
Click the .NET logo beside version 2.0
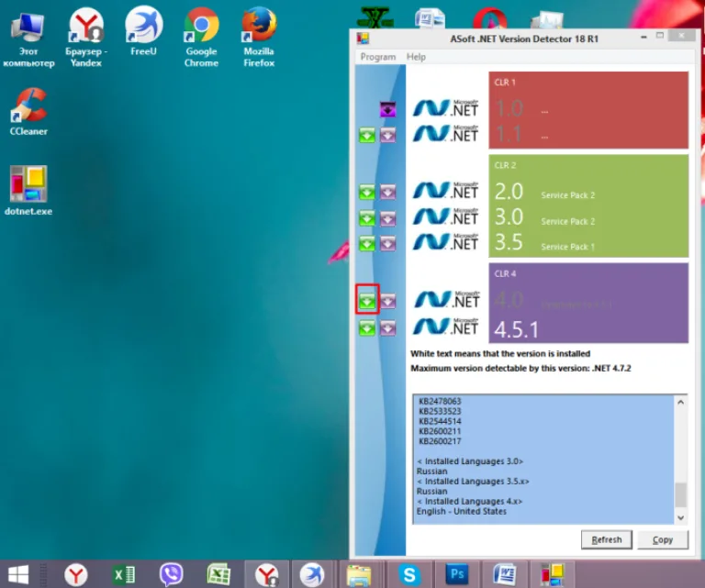(445, 190)
